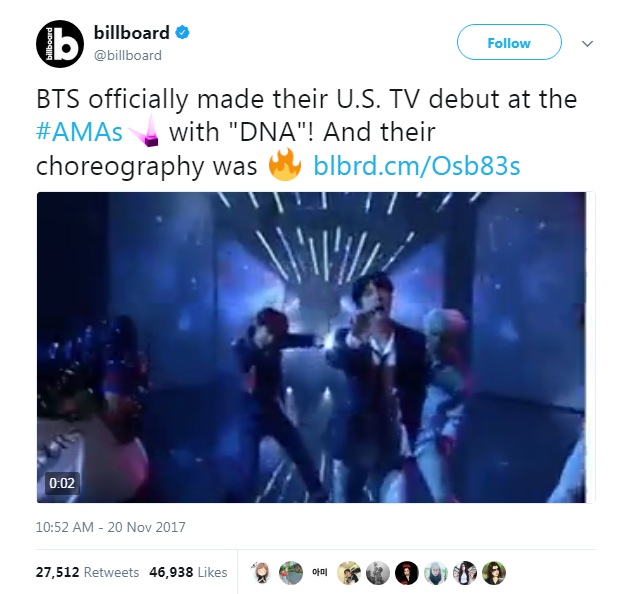Click the @billboard handle
This screenshot has height=594, width=633.
128,55
